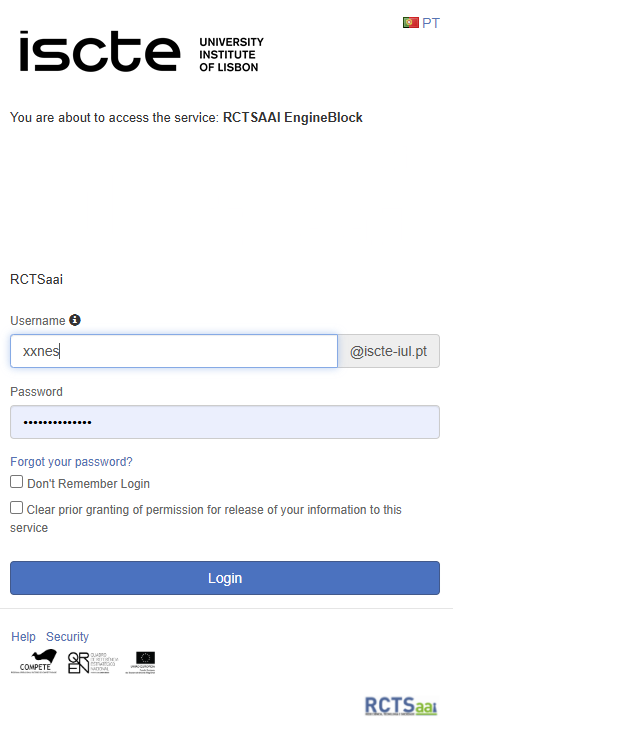
Task: Click the University Institute of Lisbon text
Action: (231, 55)
